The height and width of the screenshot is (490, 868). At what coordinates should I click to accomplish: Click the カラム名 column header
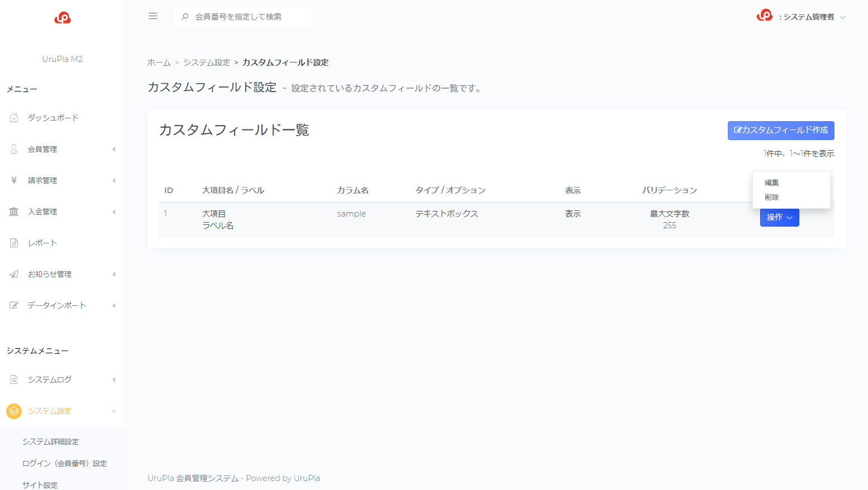pyautogui.click(x=353, y=190)
